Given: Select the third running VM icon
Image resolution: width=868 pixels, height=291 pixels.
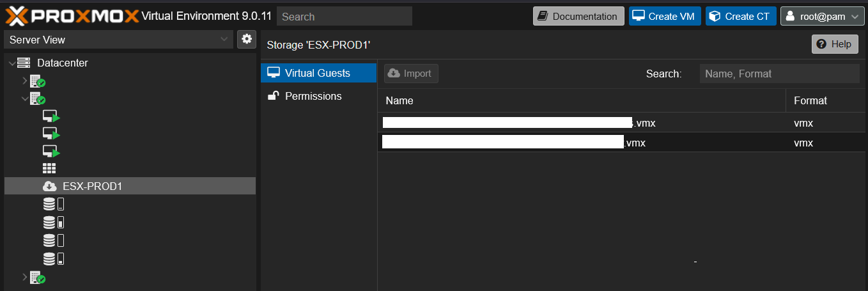Looking at the screenshot, I should click(50, 152).
